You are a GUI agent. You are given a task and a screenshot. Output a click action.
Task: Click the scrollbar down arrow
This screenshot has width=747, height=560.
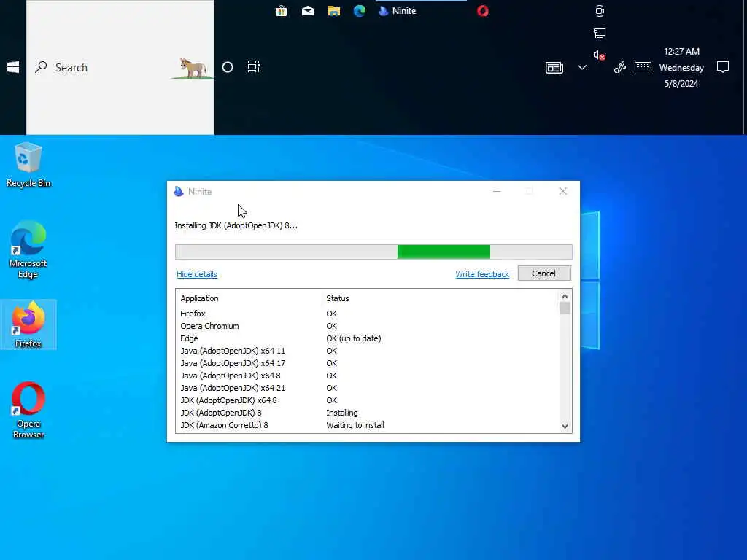(x=565, y=426)
